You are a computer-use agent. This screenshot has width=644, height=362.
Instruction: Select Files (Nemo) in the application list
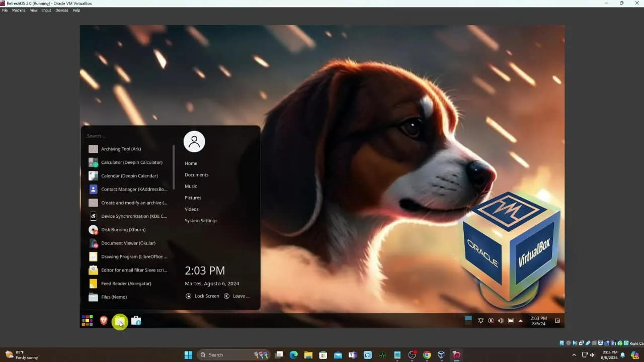pos(114,297)
